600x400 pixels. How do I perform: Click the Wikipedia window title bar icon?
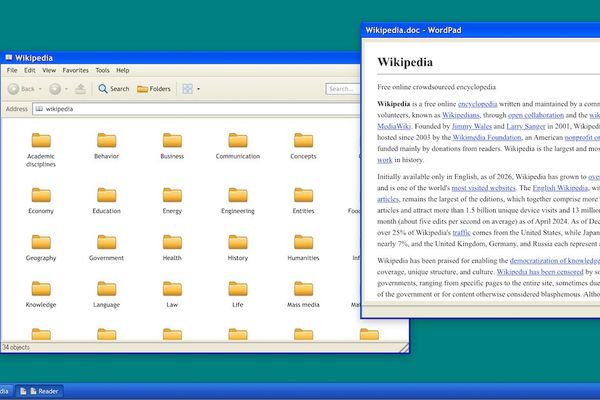point(8,58)
